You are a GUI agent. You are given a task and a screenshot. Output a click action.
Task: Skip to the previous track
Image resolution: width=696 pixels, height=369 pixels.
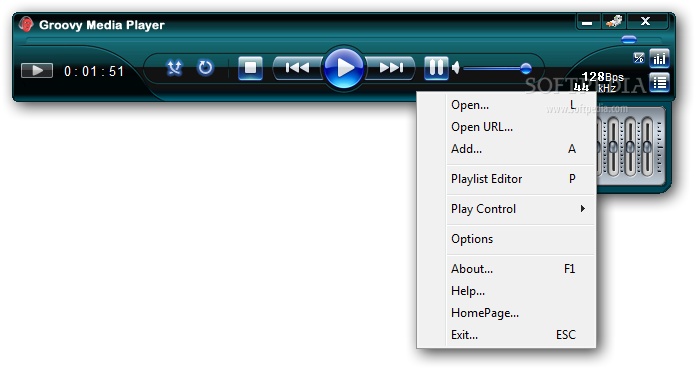point(297,68)
